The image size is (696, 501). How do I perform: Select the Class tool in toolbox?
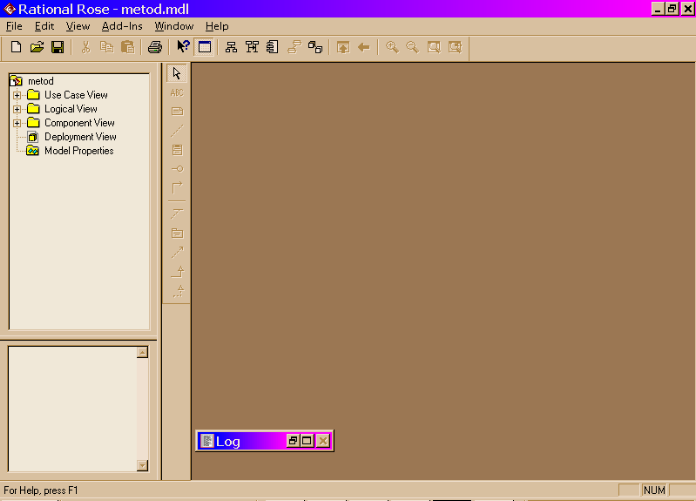[x=177, y=150]
